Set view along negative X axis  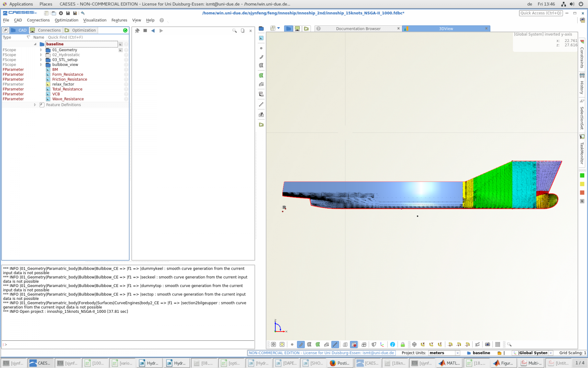coord(450,344)
